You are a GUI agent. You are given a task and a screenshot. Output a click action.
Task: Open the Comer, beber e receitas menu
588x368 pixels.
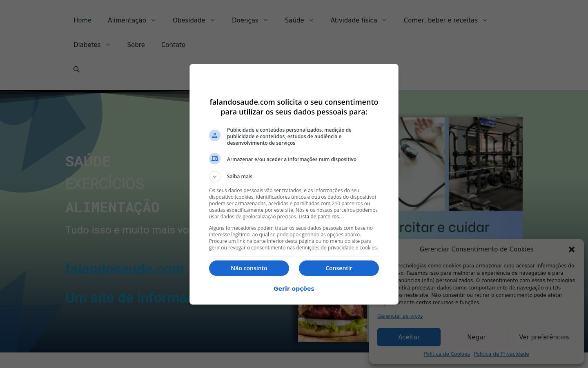(441, 20)
